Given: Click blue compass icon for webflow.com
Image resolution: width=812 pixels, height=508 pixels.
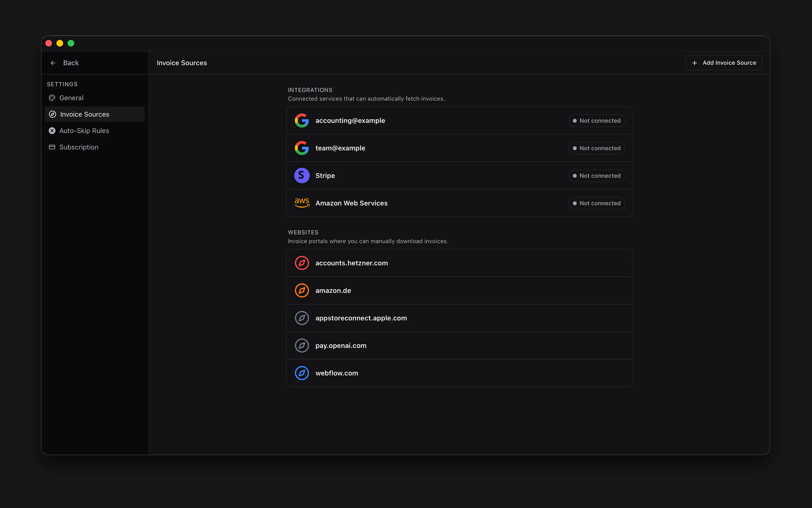Looking at the screenshot, I should tap(302, 373).
